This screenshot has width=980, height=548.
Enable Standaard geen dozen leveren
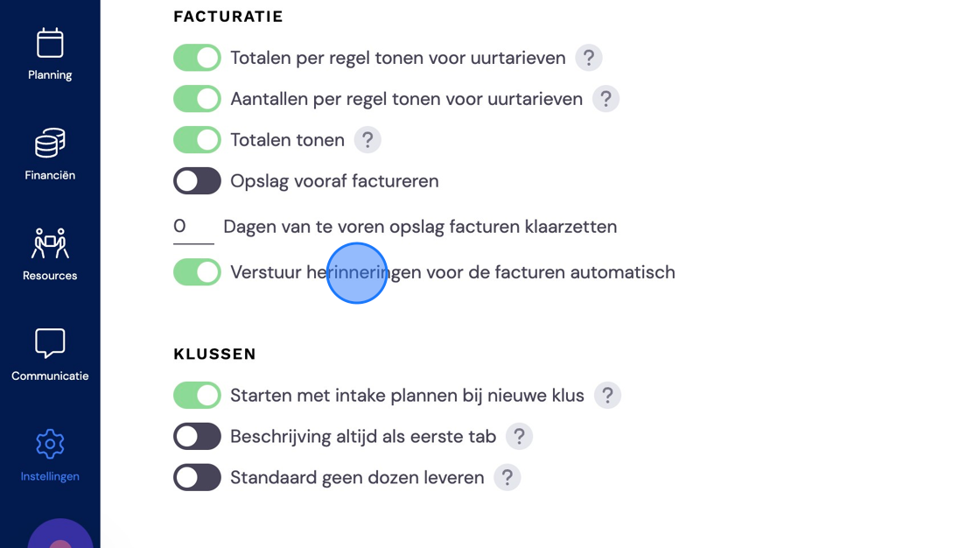pos(197,478)
